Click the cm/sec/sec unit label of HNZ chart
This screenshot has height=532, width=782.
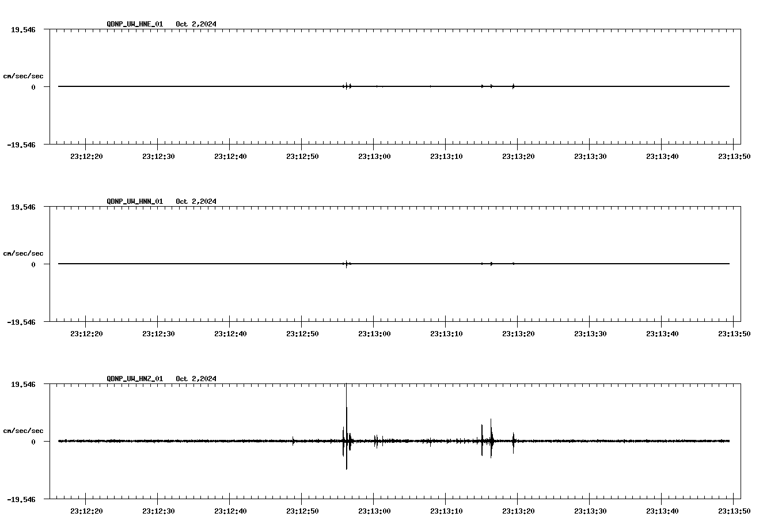[23, 431]
